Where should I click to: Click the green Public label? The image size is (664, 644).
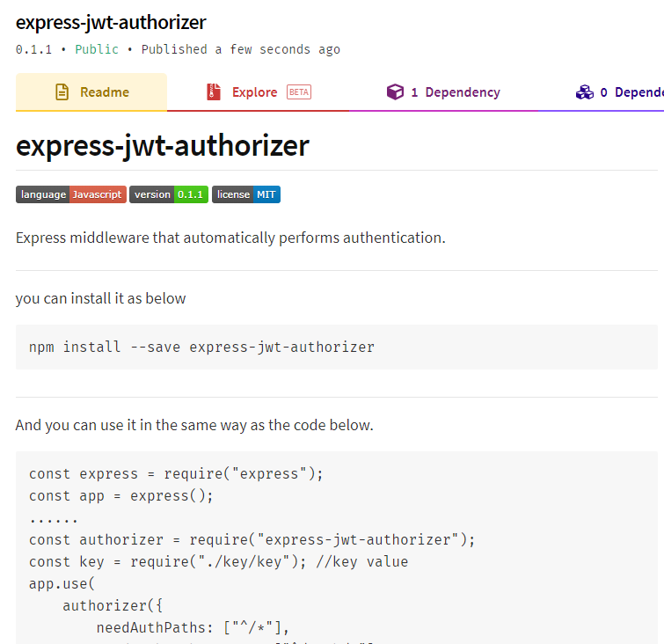tap(97, 49)
